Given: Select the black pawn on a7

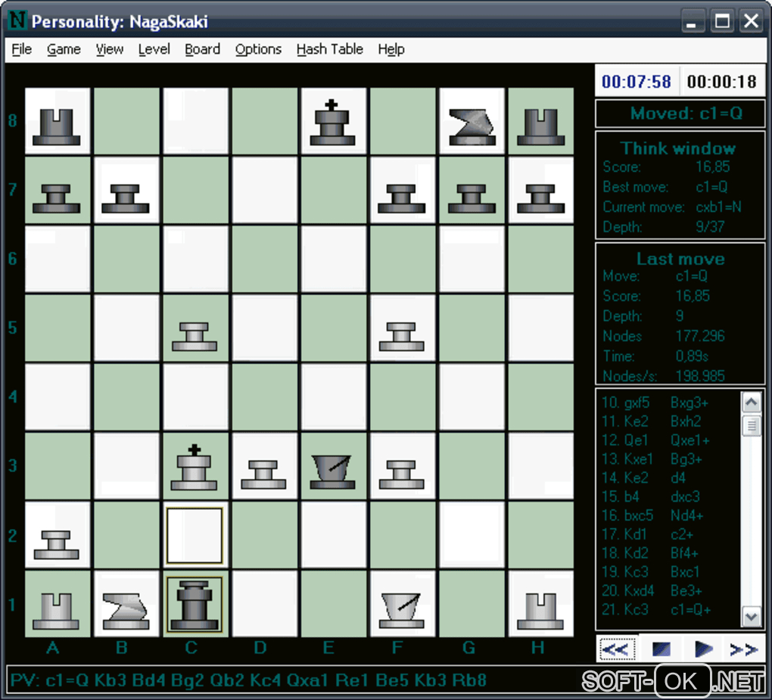Looking at the screenshot, I should (57, 198).
